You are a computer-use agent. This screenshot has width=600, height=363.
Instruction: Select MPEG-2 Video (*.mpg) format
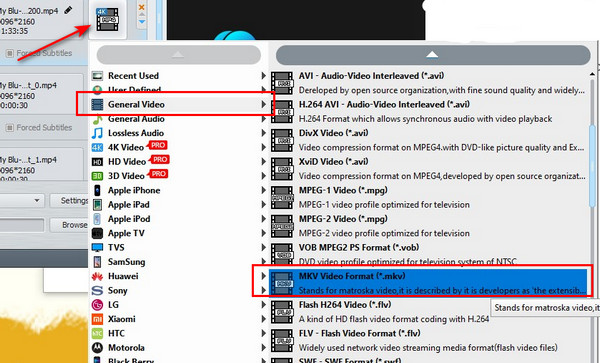tap(429, 226)
